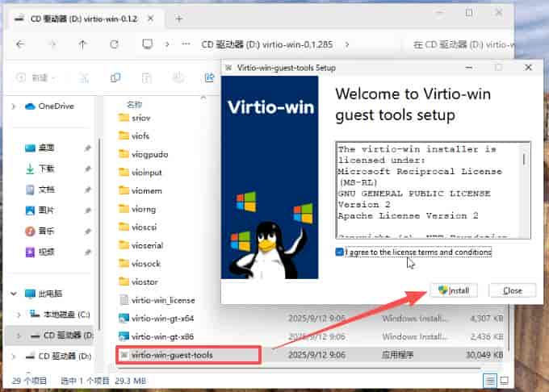Click the Paste toolbar icon
Screen dimensions: 549x392
[x=147, y=77]
